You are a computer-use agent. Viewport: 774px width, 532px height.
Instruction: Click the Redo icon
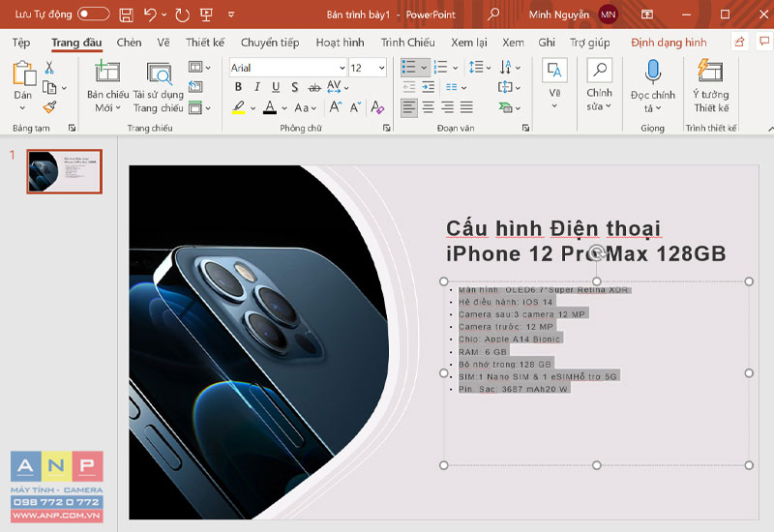pyautogui.click(x=182, y=15)
